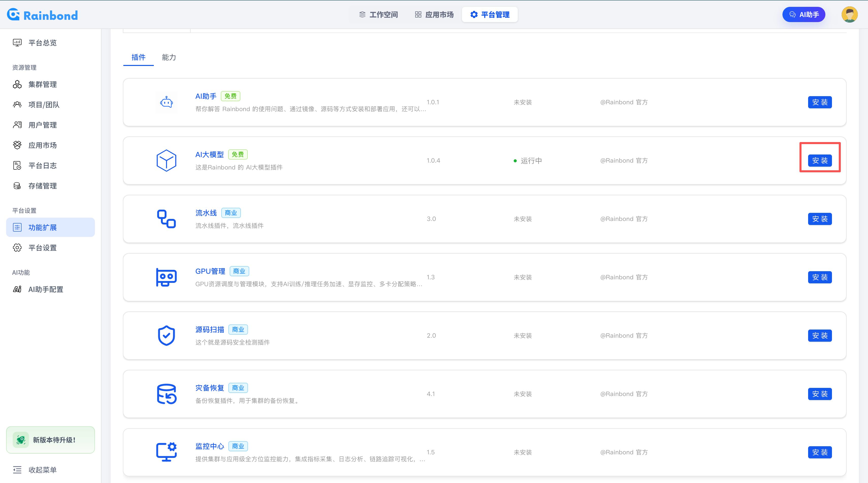The width and height of the screenshot is (868, 483).
Task: Open the AI大模型 plugin link
Action: [x=210, y=154]
